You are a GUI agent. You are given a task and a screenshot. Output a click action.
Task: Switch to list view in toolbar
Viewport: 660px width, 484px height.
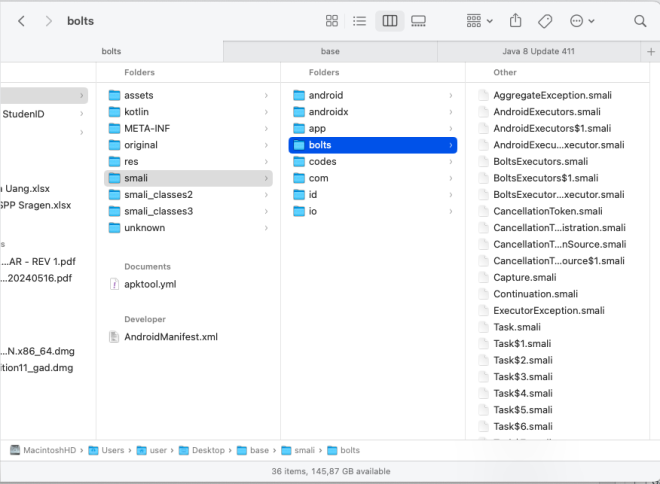click(360, 21)
